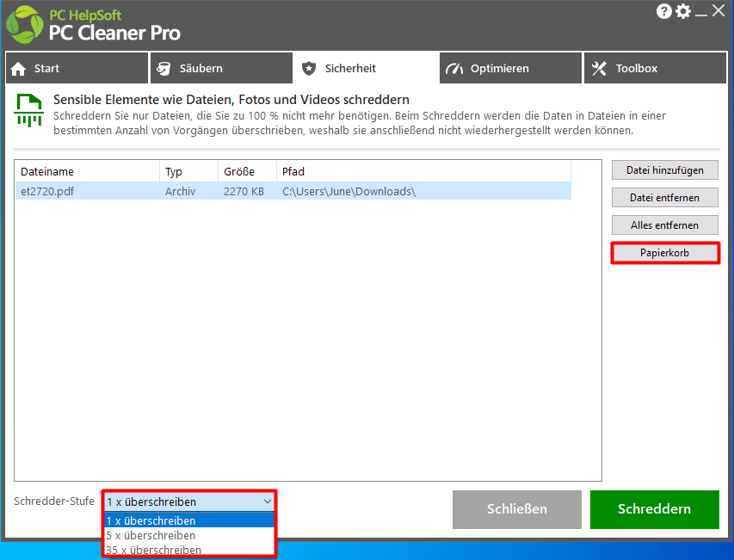
Task: Select file et2720.pdf in the list
Action: coord(293,191)
